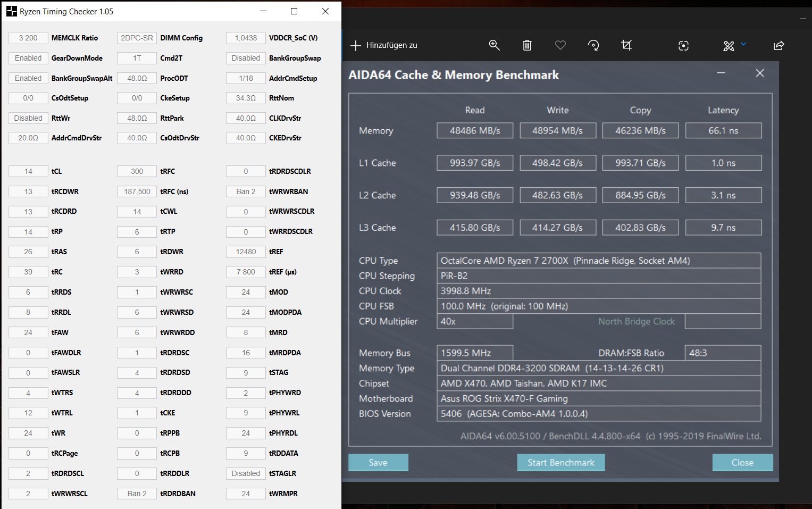The height and width of the screenshot is (509, 812).
Task: Click the BIOS Version field 5406
Action: 599,413
